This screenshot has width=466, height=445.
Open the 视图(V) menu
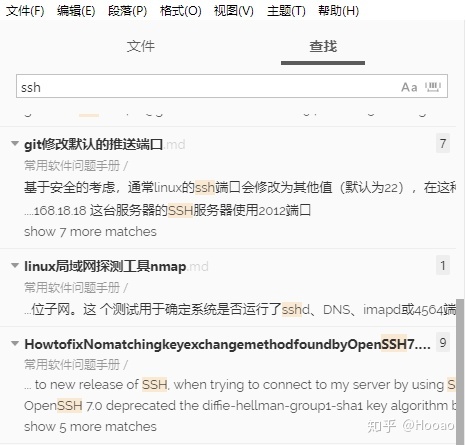click(234, 11)
